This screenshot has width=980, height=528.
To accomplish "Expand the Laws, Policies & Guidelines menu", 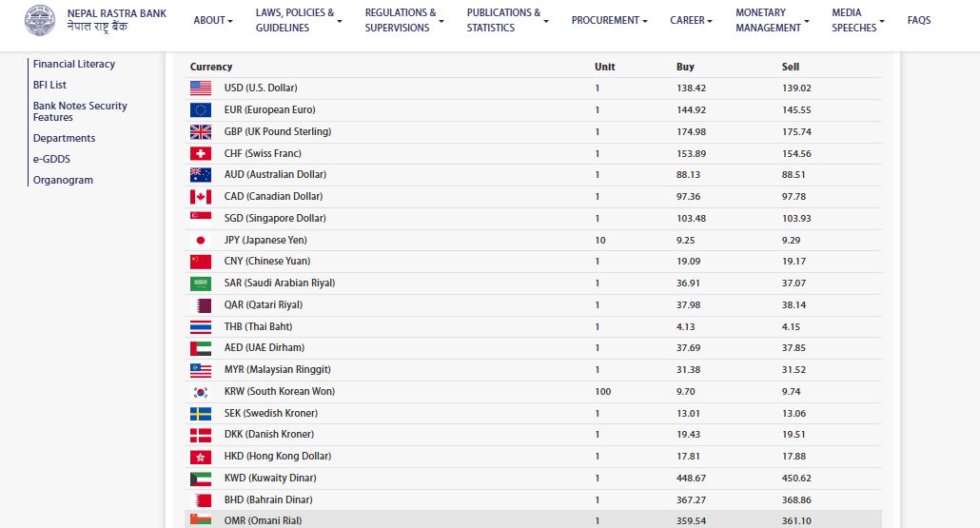I will coord(299,20).
